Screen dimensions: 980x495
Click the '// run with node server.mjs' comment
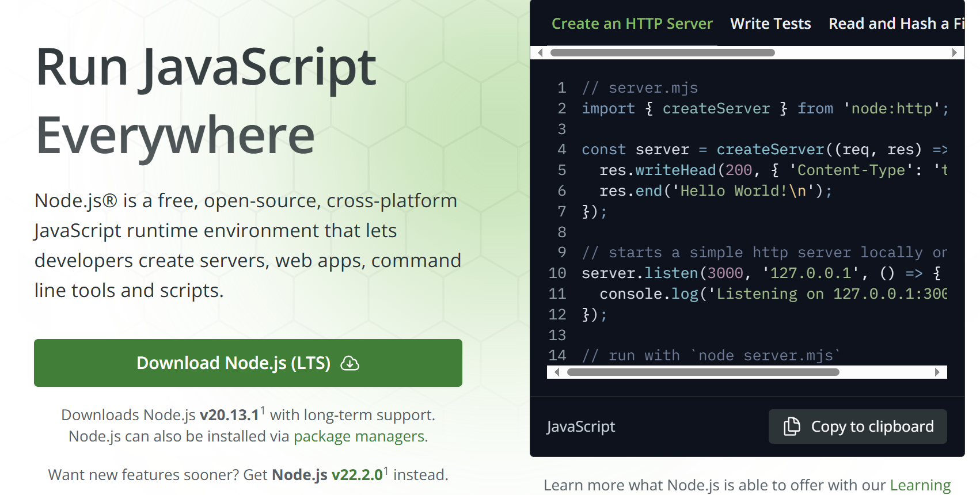711,356
